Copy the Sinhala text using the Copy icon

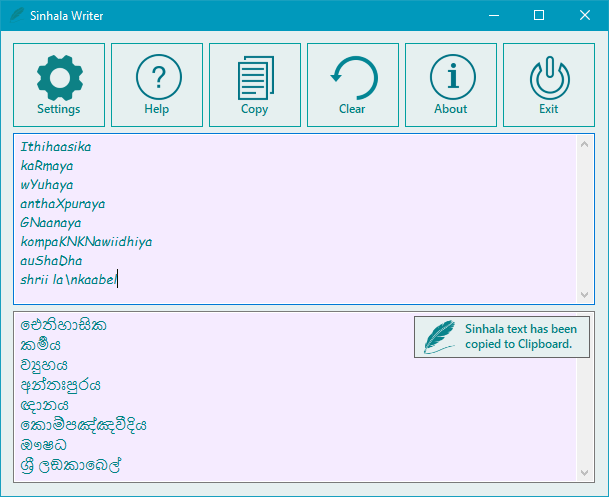(255, 85)
